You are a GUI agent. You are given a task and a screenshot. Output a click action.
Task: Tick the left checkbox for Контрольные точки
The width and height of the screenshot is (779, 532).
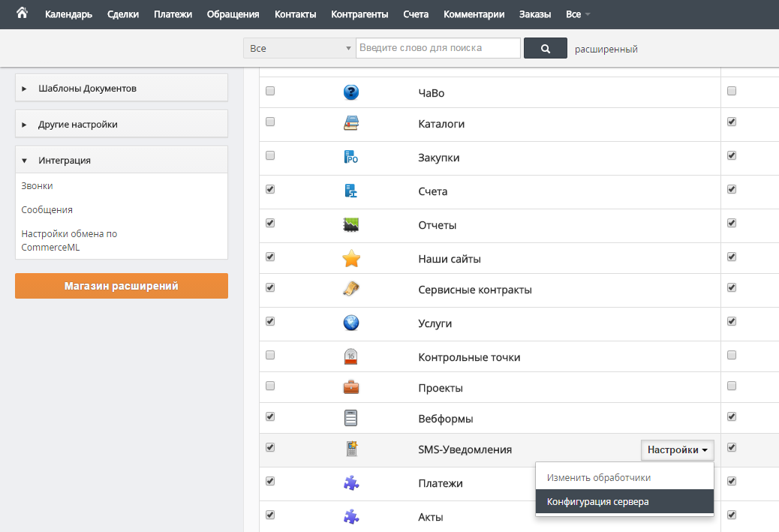click(x=270, y=355)
